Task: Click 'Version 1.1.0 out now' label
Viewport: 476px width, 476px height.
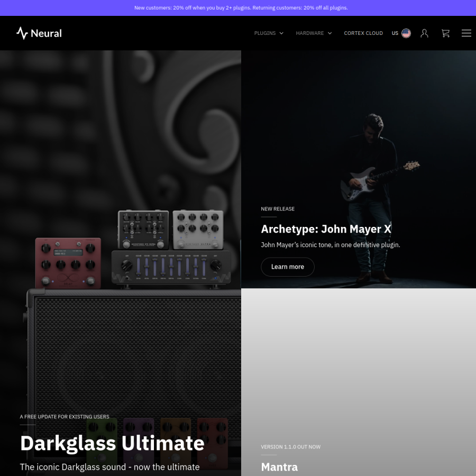Action: click(x=290, y=447)
